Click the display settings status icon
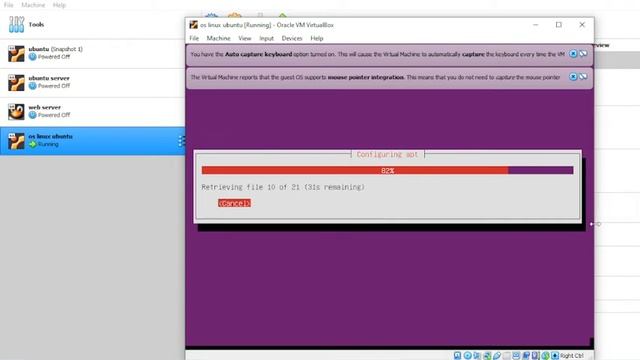Viewport: 640px width, 360px height. (x=516, y=356)
